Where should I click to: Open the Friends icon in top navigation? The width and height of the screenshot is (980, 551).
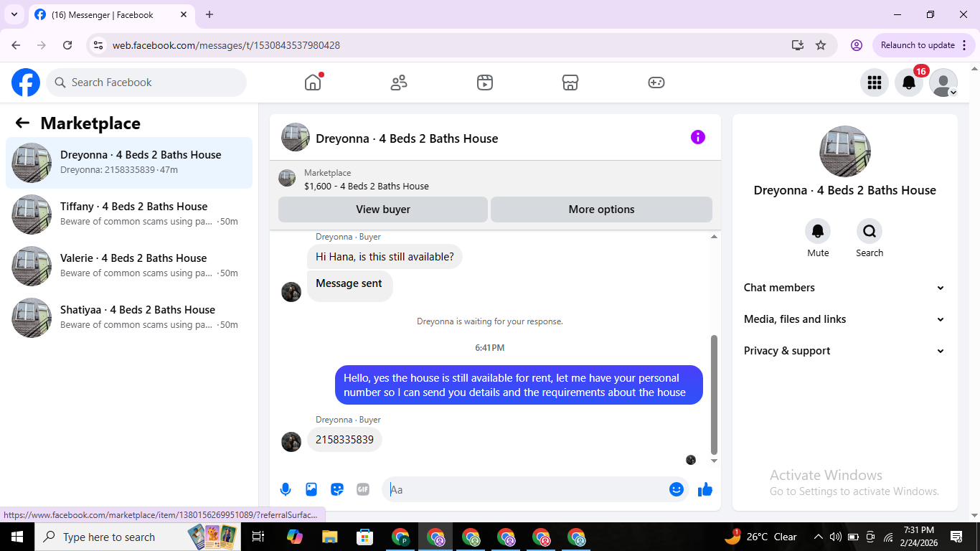(x=399, y=83)
